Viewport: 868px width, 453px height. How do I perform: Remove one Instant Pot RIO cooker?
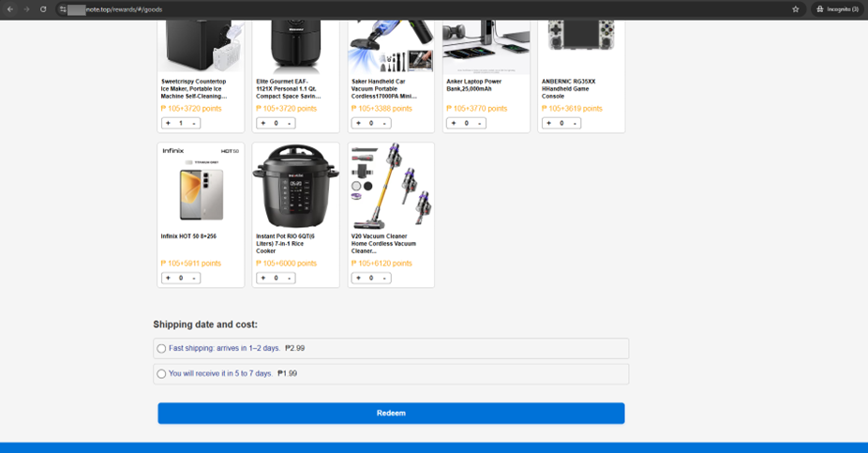click(289, 278)
